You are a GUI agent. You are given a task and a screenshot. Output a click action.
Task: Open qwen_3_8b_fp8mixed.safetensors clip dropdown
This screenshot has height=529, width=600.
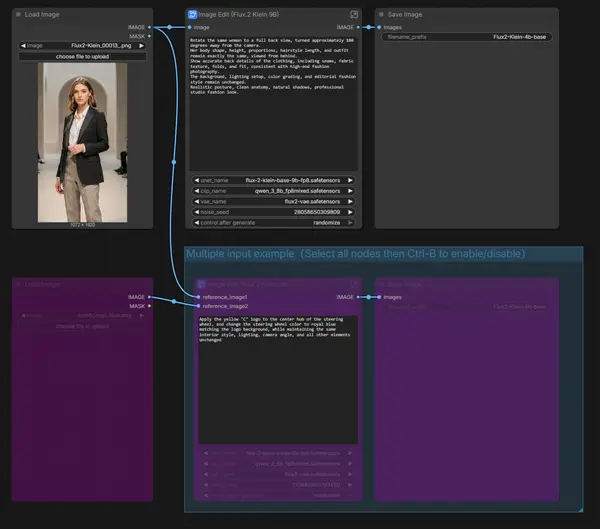pos(273,191)
